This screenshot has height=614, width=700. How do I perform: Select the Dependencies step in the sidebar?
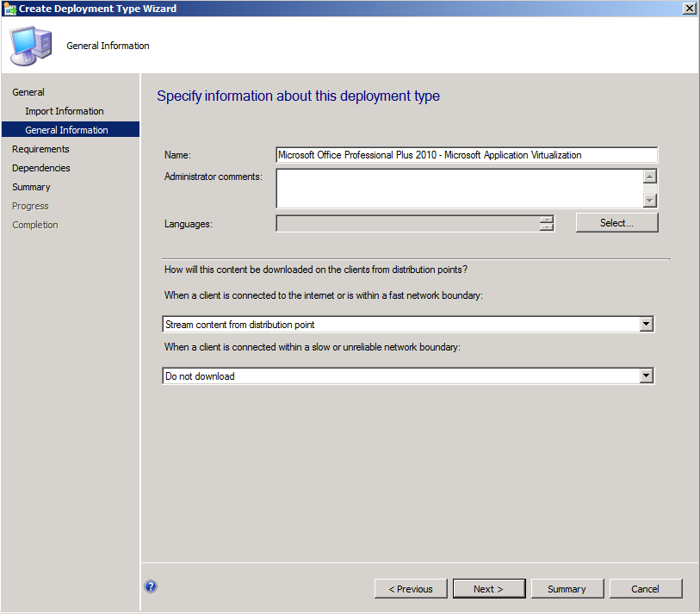[x=40, y=167]
